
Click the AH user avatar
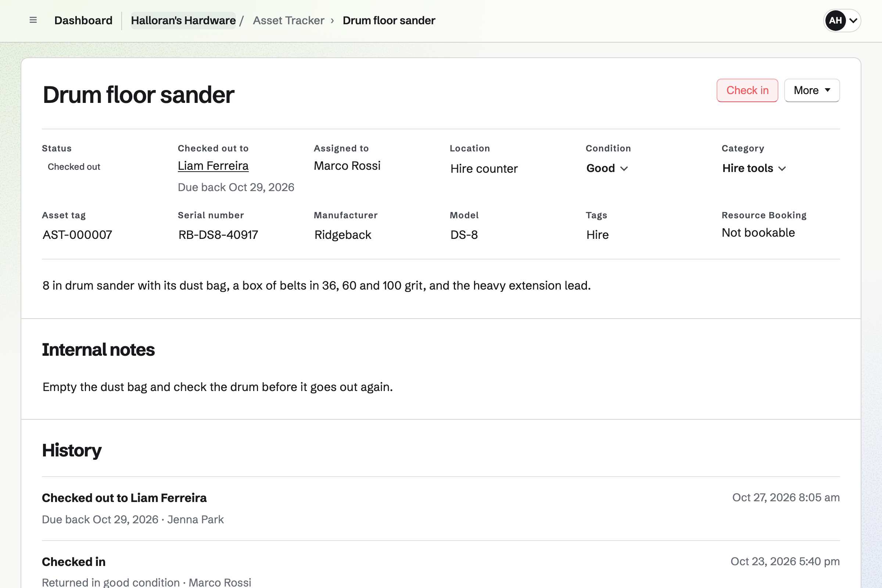(835, 20)
